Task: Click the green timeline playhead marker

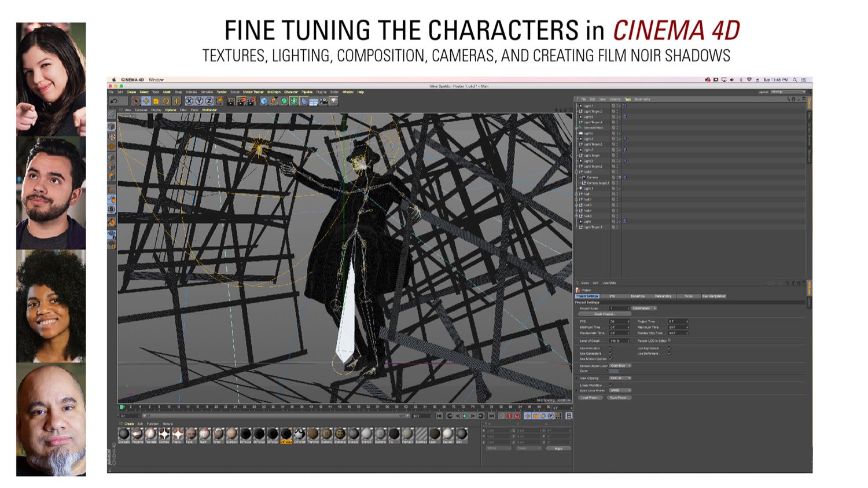Action: 122,408
